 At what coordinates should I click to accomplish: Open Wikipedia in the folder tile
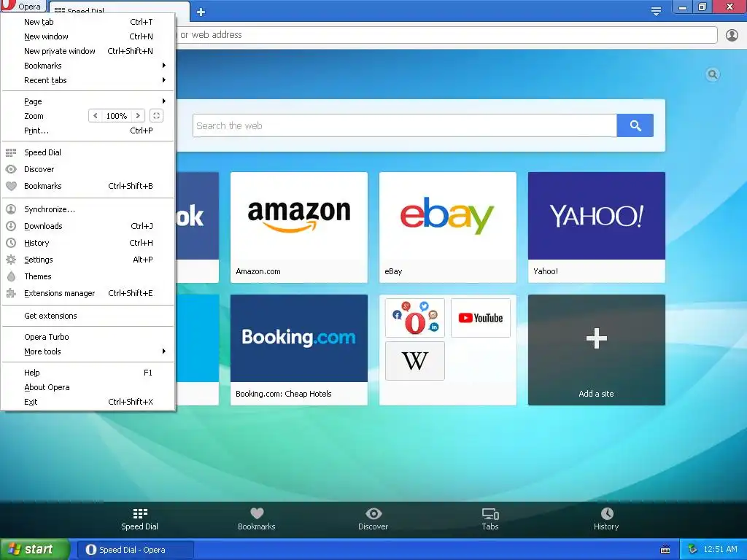point(415,360)
